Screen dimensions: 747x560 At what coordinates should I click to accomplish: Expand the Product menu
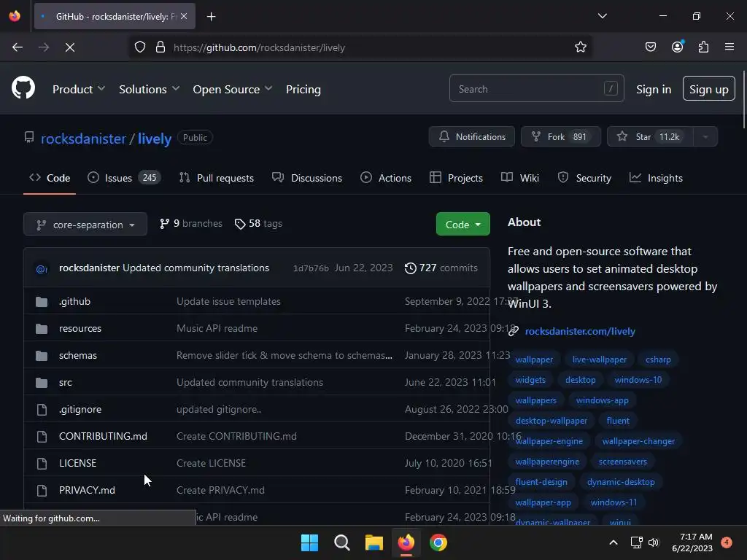(79, 89)
